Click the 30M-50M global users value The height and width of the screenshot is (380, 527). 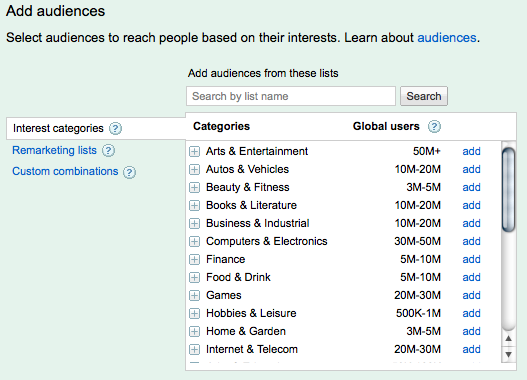(x=417, y=241)
